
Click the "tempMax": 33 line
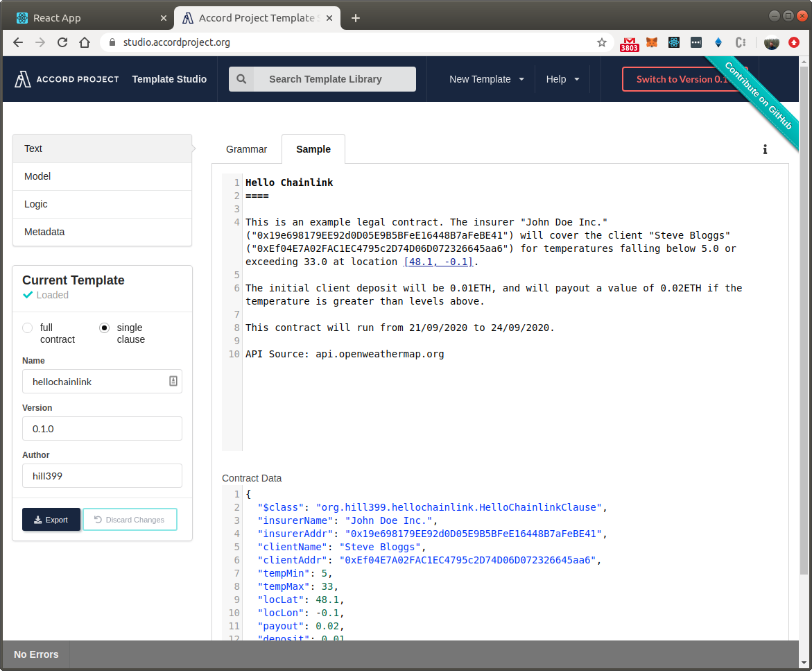(x=297, y=586)
